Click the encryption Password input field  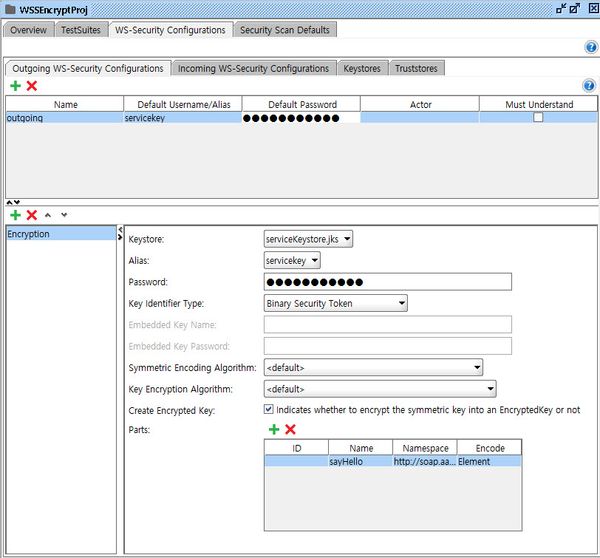click(387, 282)
